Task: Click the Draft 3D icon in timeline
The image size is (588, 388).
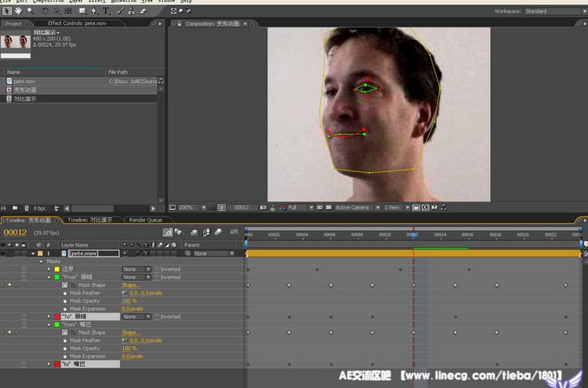Action: coord(180,233)
